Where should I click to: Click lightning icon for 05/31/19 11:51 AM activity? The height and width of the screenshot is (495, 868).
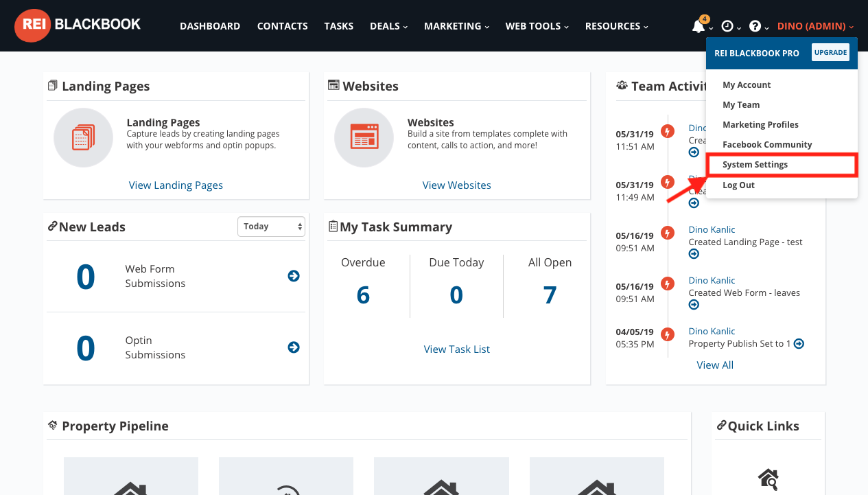[667, 131]
